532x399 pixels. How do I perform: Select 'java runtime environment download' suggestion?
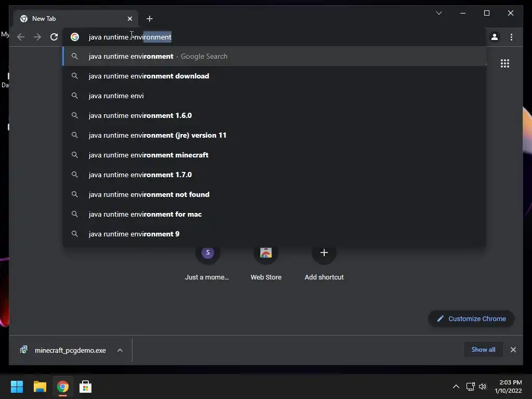(x=274, y=76)
